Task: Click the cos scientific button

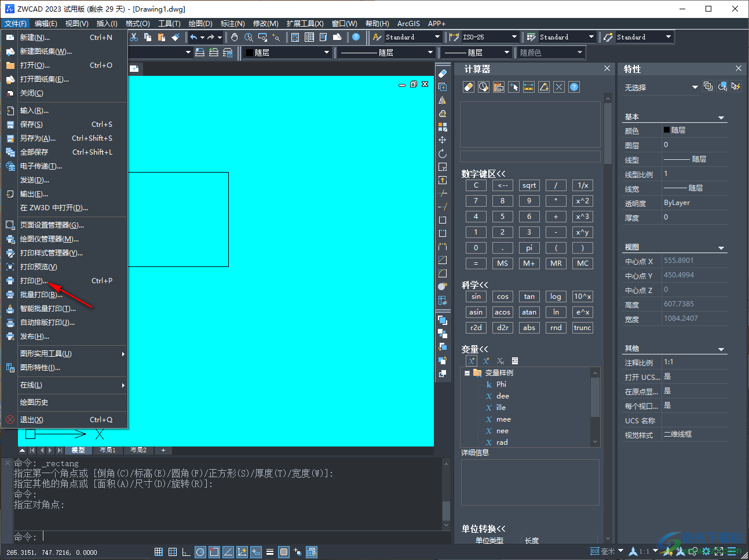Action: (502, 297)
